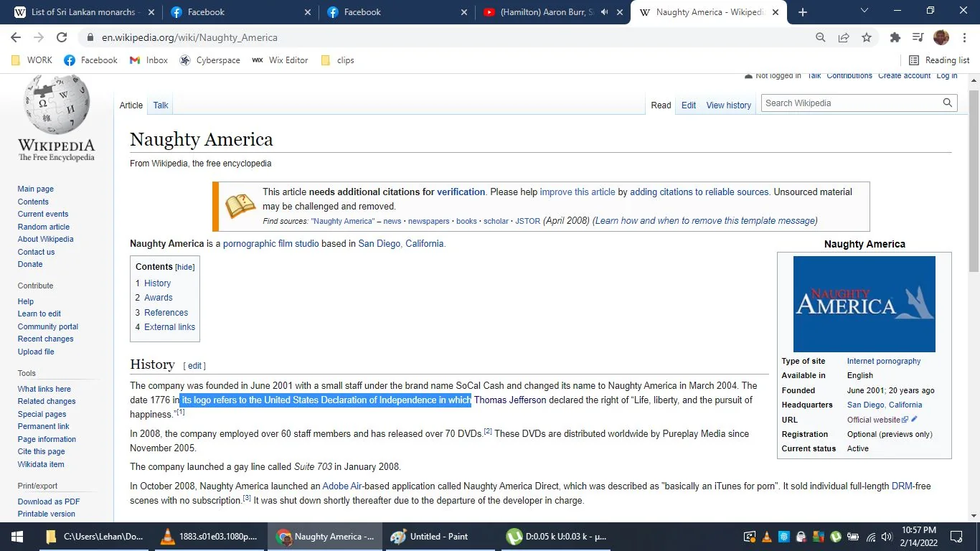Click the battery icon in system tray
980x551 pixels.
tap(853, 537)
